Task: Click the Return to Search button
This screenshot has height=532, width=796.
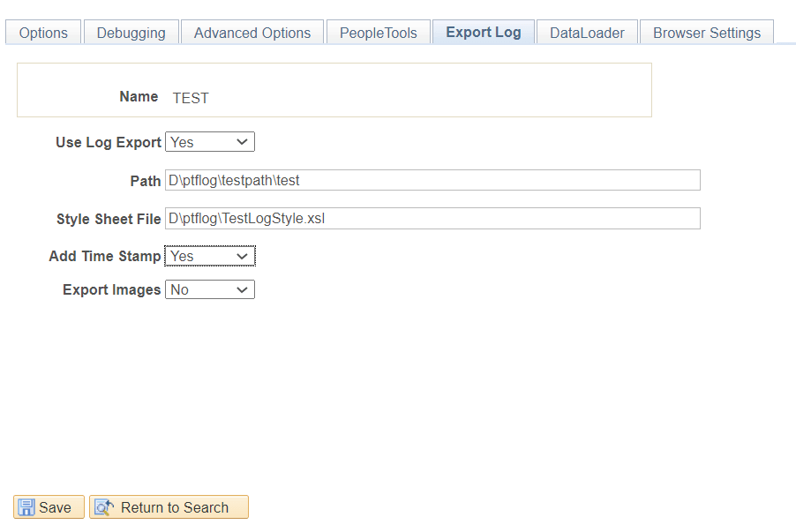Action: [x=169, y=507]
